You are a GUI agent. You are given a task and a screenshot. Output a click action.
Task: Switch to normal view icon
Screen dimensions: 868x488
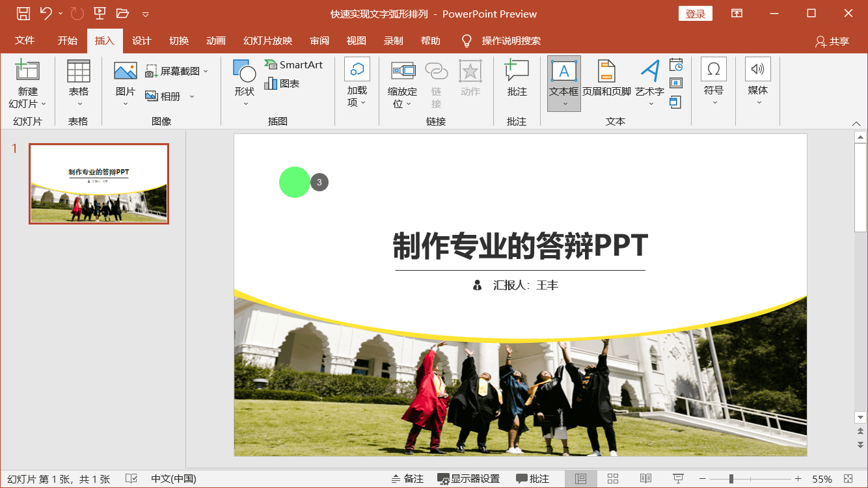581,479
